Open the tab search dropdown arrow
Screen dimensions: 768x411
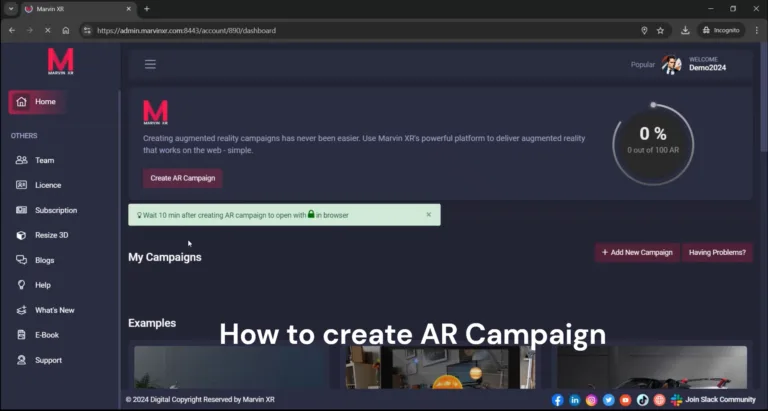[x=11, y=9]
